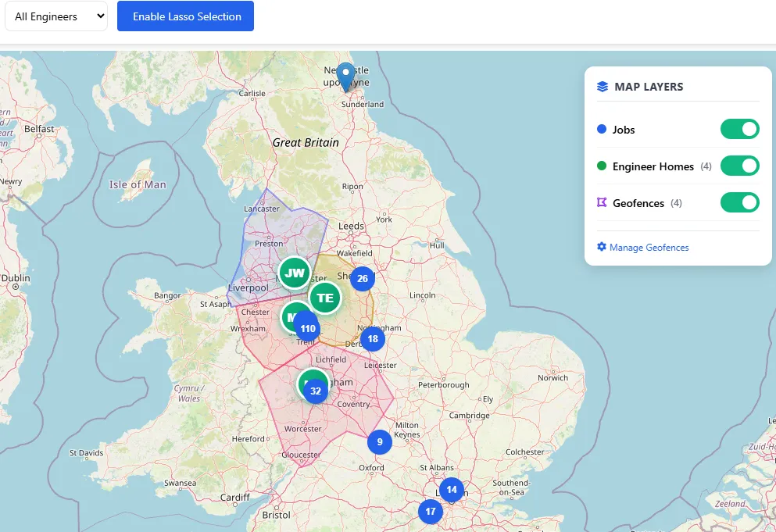
Task: Click the Belfast city label
Action: click(39, 129)
